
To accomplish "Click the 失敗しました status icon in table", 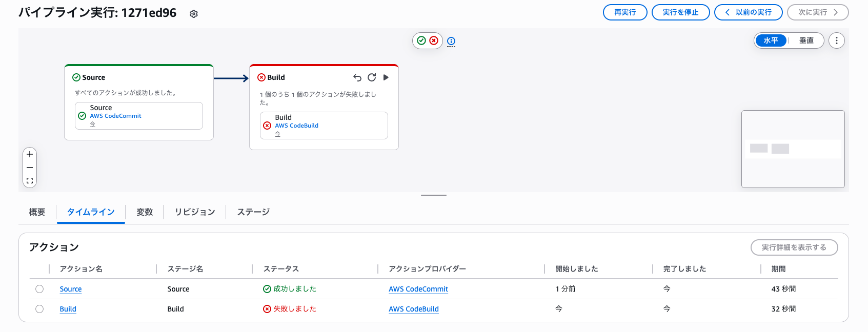I will pyautogui.click(x=267, y=309).
